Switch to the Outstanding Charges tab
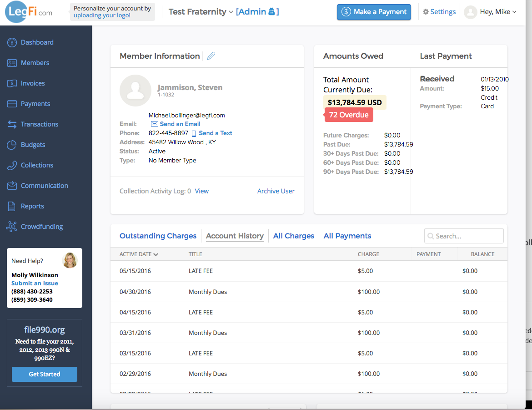 pos(158,236)
